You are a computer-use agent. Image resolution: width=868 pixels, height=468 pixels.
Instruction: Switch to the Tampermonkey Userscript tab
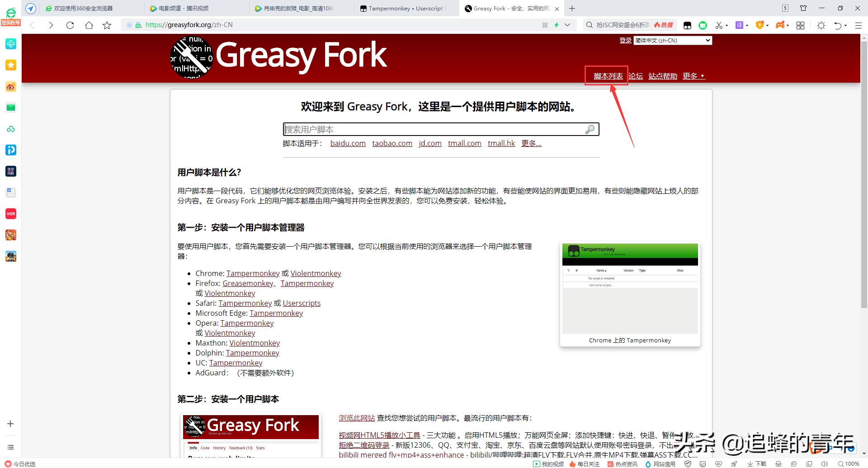(x=407, y=8)
